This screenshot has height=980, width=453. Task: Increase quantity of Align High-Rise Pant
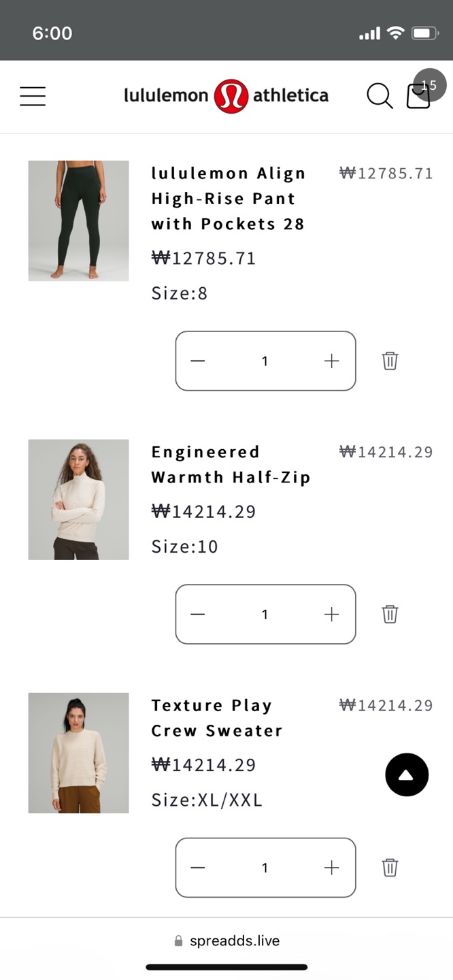[x=331, y=361]
